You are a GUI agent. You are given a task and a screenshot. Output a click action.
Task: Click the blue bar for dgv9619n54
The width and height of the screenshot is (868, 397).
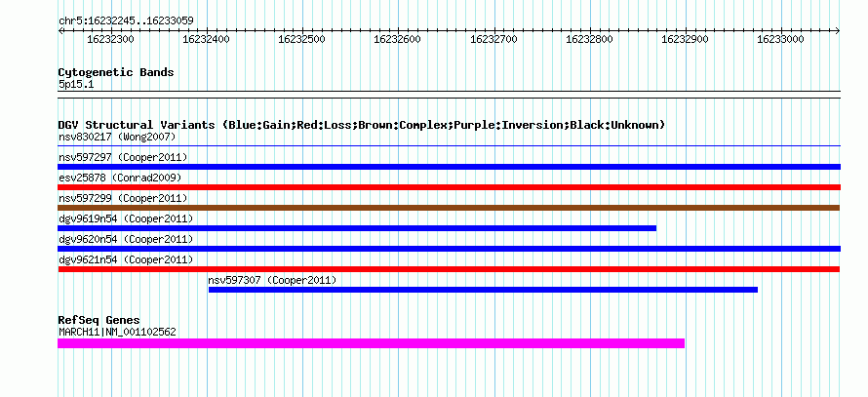(357, 228)
